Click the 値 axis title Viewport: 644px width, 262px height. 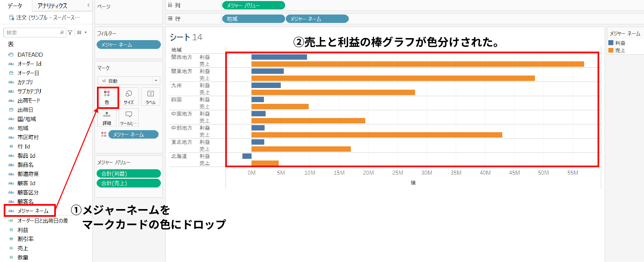413,183
